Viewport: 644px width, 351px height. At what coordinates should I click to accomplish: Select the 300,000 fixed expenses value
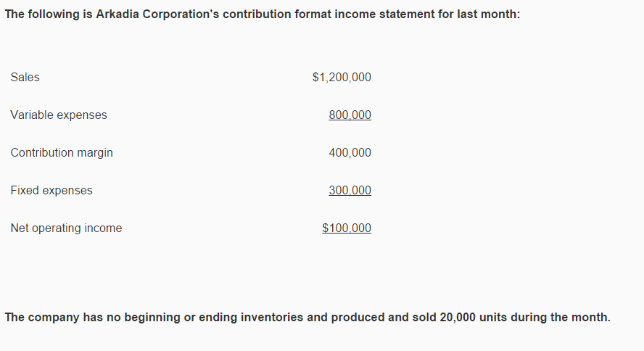pos(350,191)
